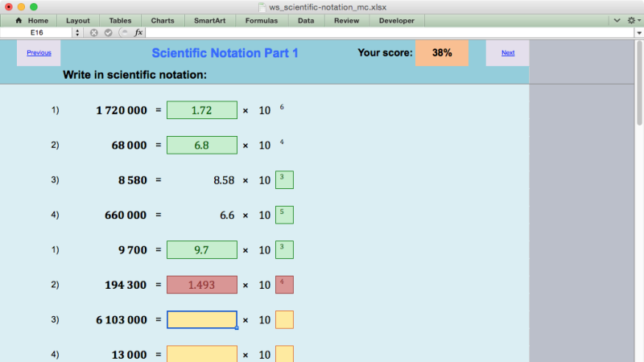Select the exponent cell for 9 700
This screenshot has height=362, width=644.
tap(284, 249)
